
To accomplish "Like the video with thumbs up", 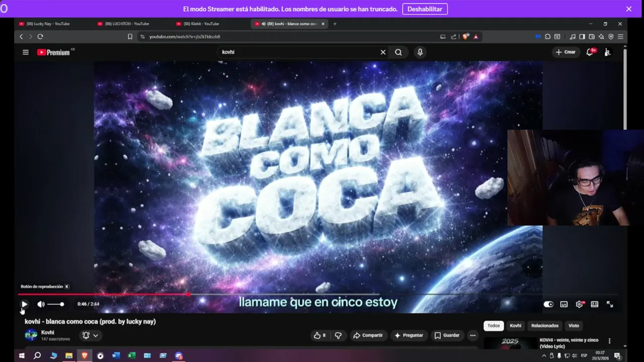I will pos(319,335).
